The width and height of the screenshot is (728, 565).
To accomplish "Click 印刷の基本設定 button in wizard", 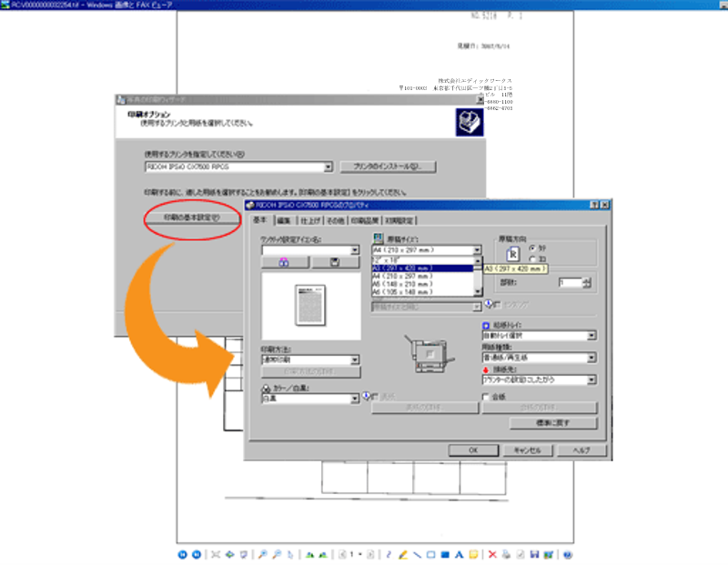I will coord(192,217).
